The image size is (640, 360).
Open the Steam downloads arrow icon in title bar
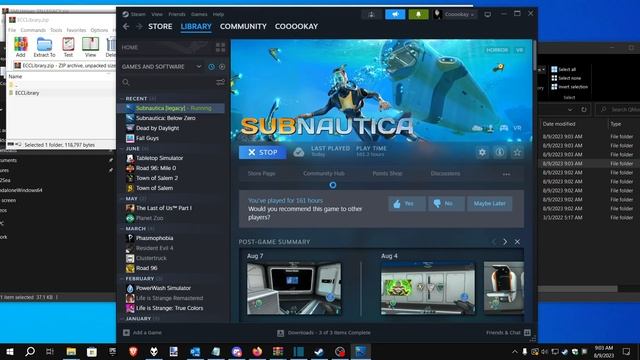(x=371, y=14)
